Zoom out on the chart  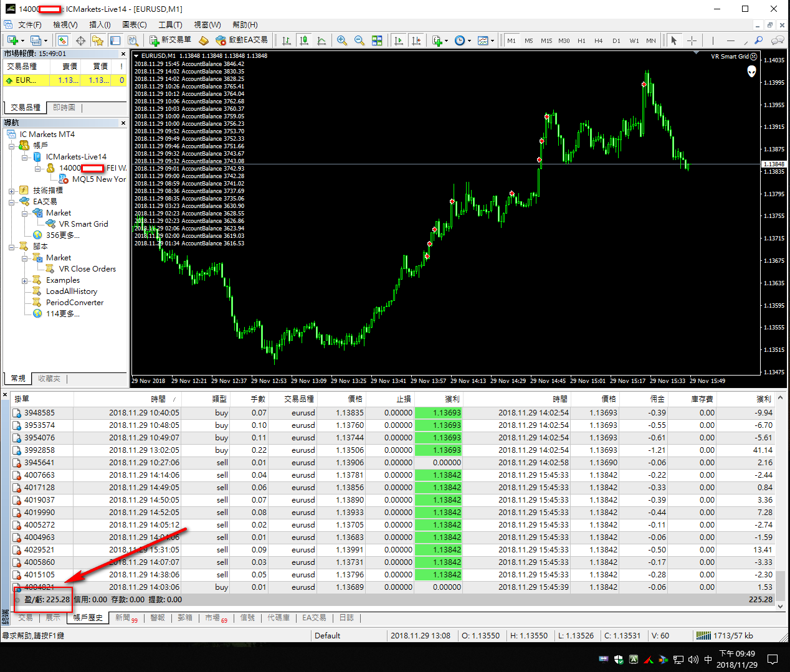click(359, 40)
